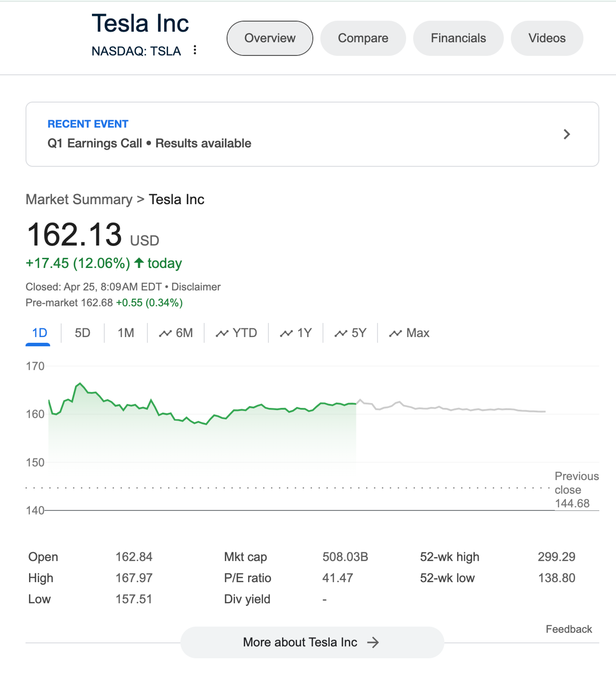Switch chart to the 5D range
This screenshot has width=616, height=675.
pyautogui.click(x=82, y=333)
